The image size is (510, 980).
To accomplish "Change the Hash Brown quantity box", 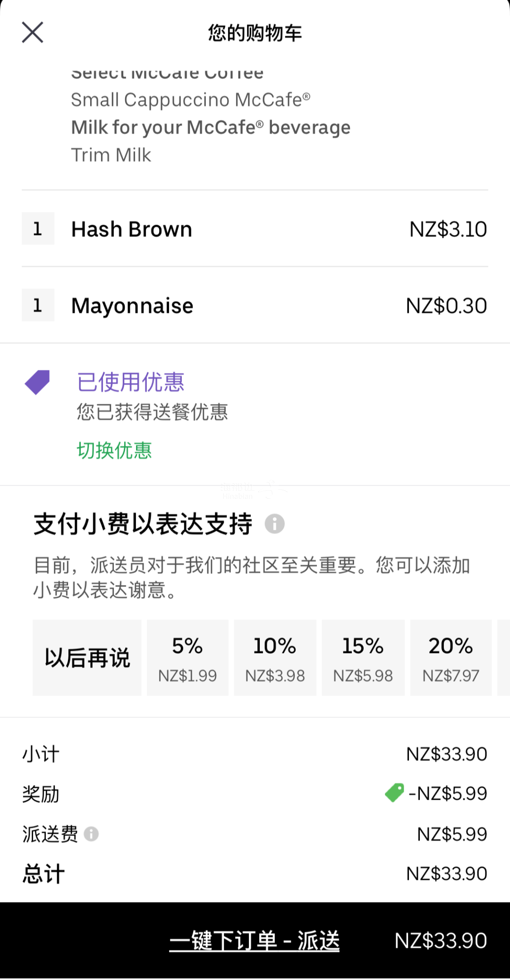I will (x=38, y=229).
